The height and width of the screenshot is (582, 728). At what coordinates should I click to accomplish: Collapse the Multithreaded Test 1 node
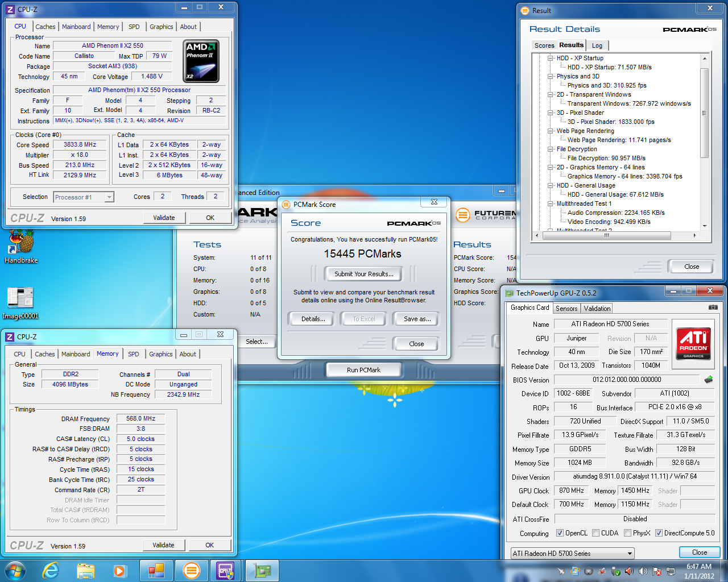click(x=550, y=203)
